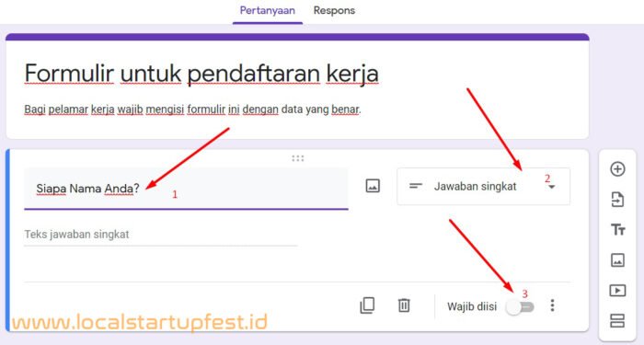
Task: Switch to the Respons tab
Action: [334, 11]
